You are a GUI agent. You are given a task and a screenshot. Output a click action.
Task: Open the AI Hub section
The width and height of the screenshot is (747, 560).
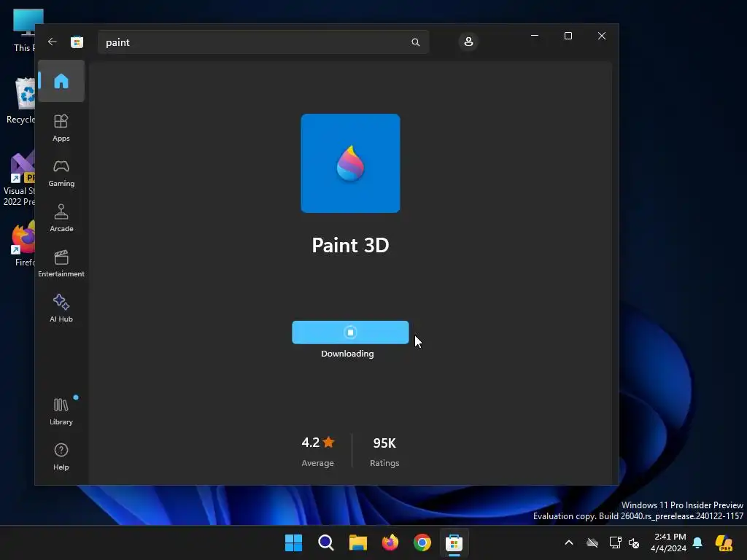point(61,308)
